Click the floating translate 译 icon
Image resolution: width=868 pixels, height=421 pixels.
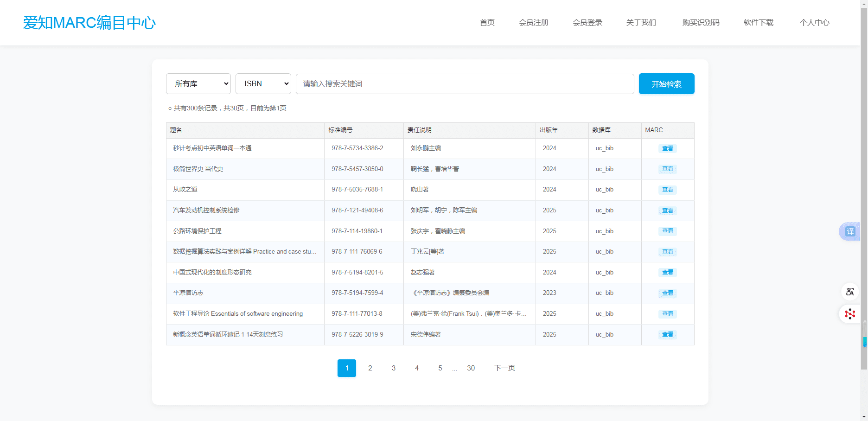click(x=850, y=231)
